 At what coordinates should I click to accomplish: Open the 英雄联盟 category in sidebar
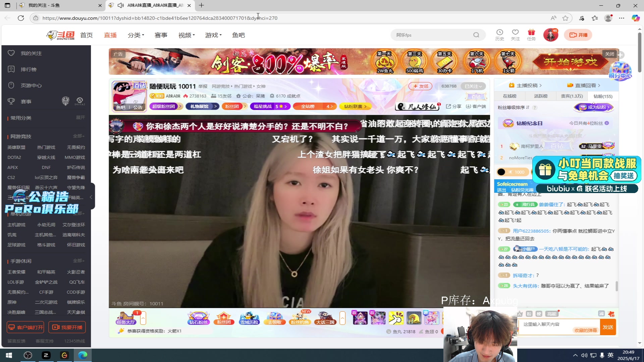(x=16, y=147)
